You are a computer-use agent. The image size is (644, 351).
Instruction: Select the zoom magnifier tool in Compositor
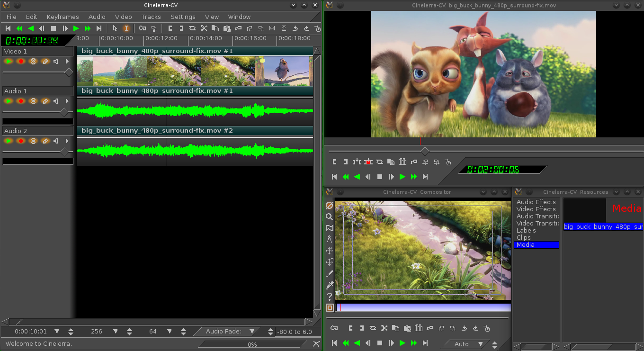point(330,216)
